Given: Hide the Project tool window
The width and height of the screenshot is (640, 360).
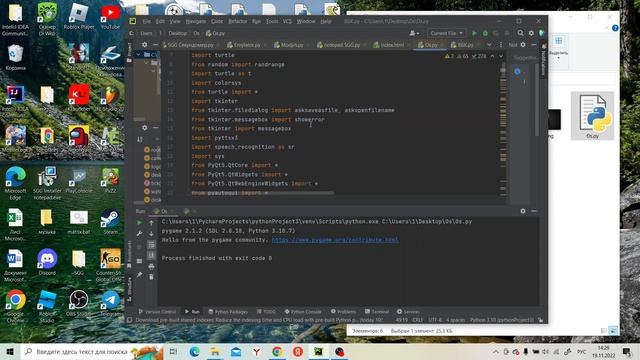Looking at the screenshot, I should tap(156, 45).
